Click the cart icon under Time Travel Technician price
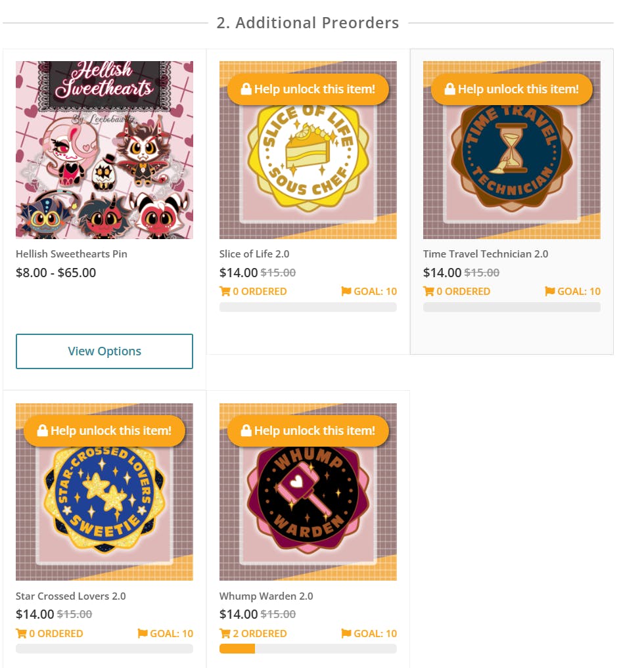Image resolution: width=644 pixels, height=668 pixels. pyautogui.click(x=428, y=292)
